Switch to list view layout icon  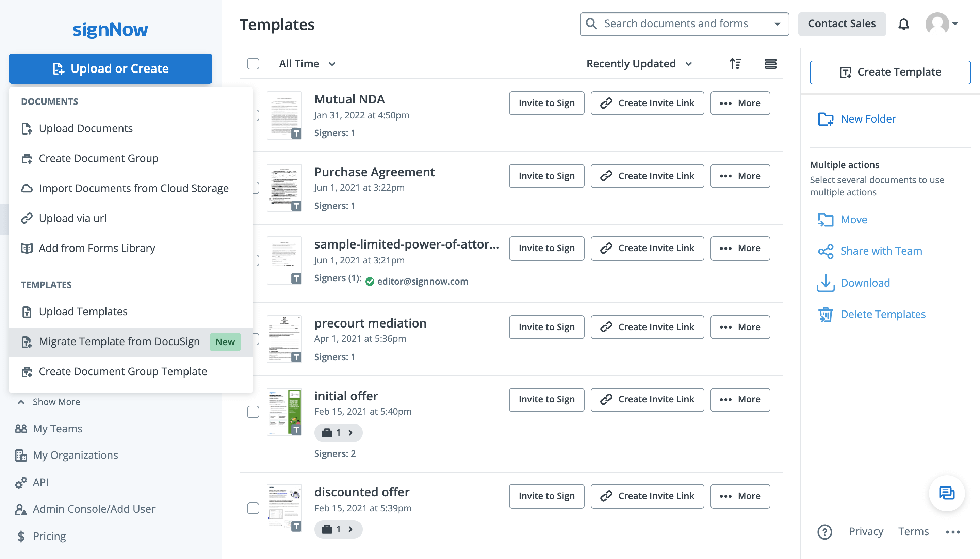click(x=770, y=64)
